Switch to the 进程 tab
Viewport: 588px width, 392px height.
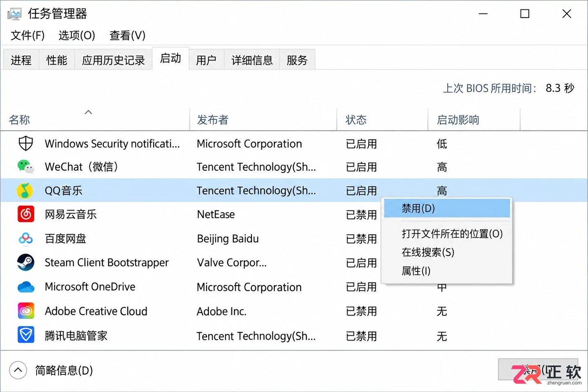coord(21,60)
